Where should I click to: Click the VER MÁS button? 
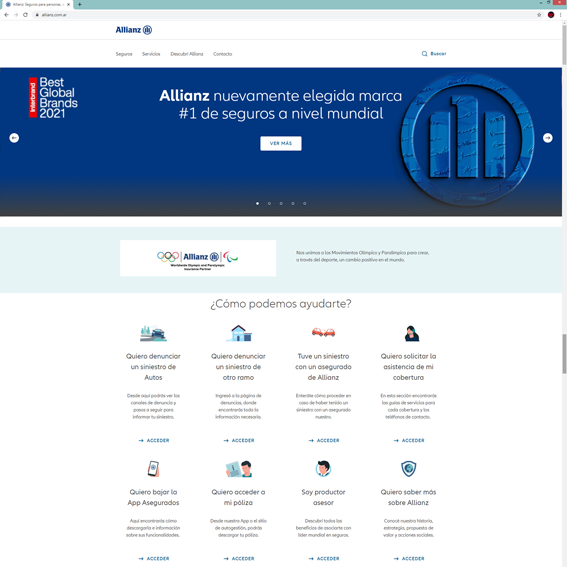[281, 143]
